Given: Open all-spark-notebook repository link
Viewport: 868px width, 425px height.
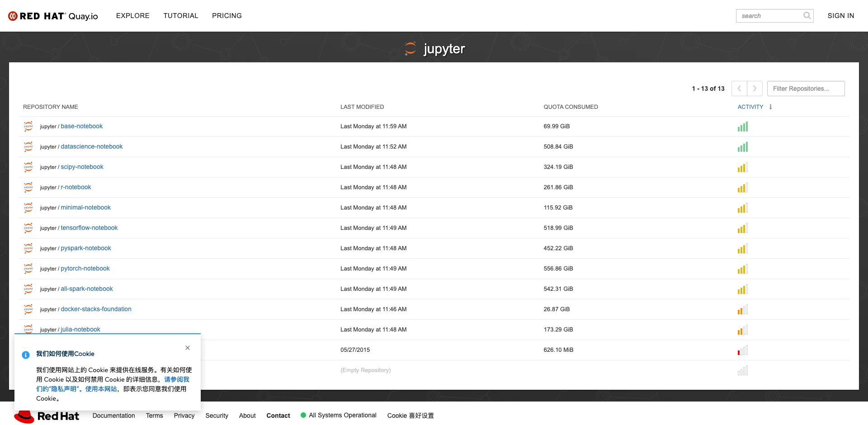Looking at the screenshot, I should click(x=87, y=289).
